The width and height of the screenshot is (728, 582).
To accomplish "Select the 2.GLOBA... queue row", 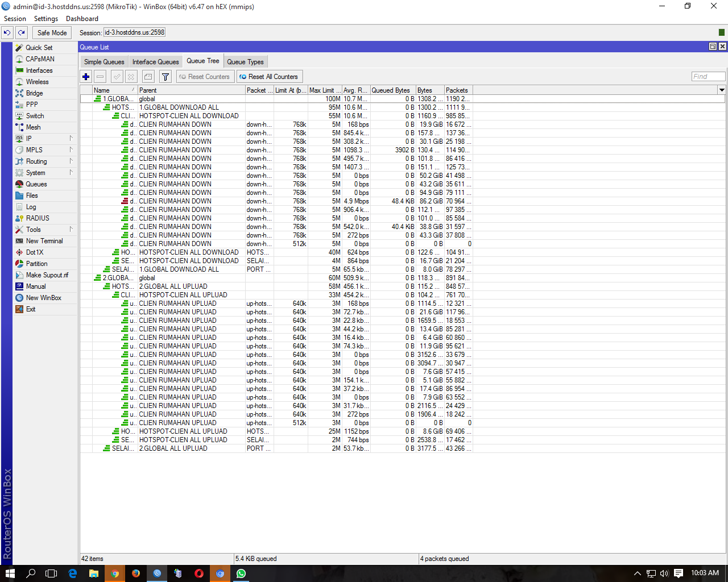I will click(x=402, y=278).
